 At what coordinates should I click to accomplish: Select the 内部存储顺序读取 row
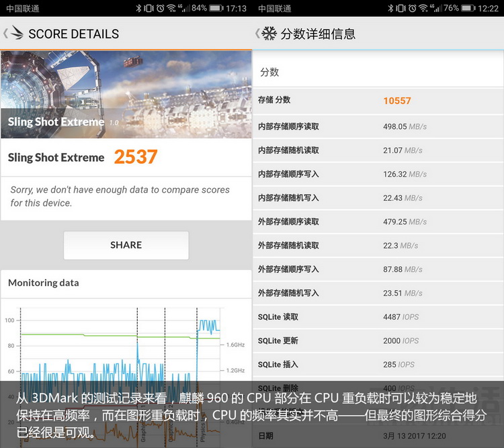(378, 126)
